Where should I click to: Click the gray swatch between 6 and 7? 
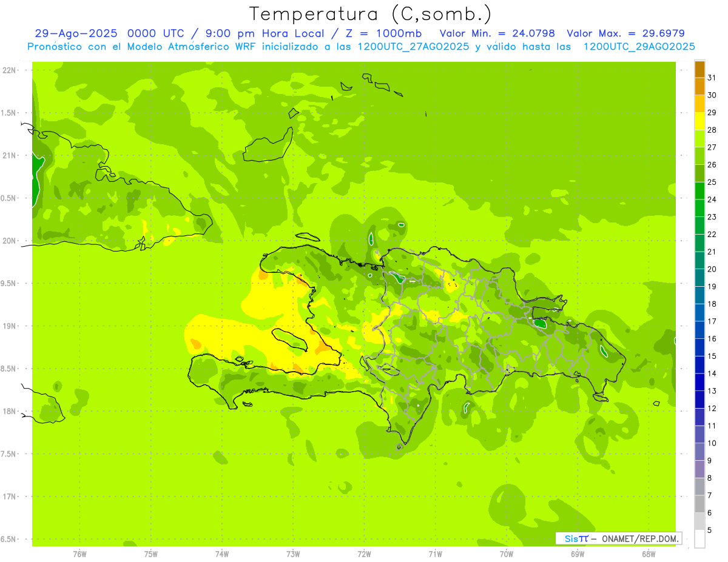pos(699,504)
